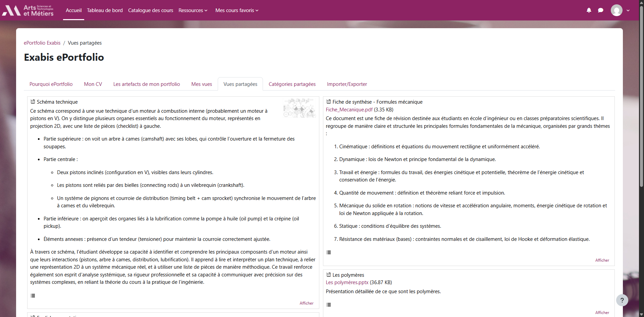Click the list icon under Les polymères
This screenshot has width=644, height=317.
329,305
